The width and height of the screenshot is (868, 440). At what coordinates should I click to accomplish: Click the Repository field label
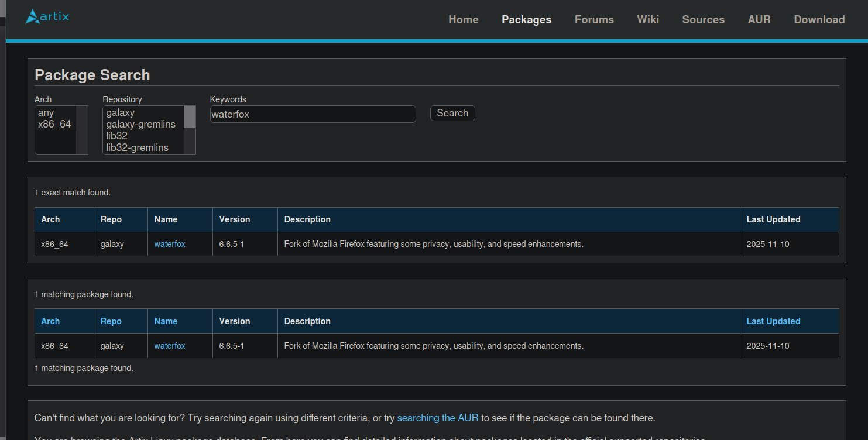click(122, 99)
